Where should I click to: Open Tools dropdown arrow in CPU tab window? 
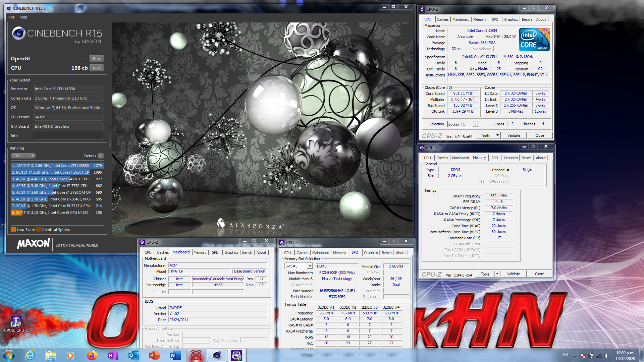(498, 135)
